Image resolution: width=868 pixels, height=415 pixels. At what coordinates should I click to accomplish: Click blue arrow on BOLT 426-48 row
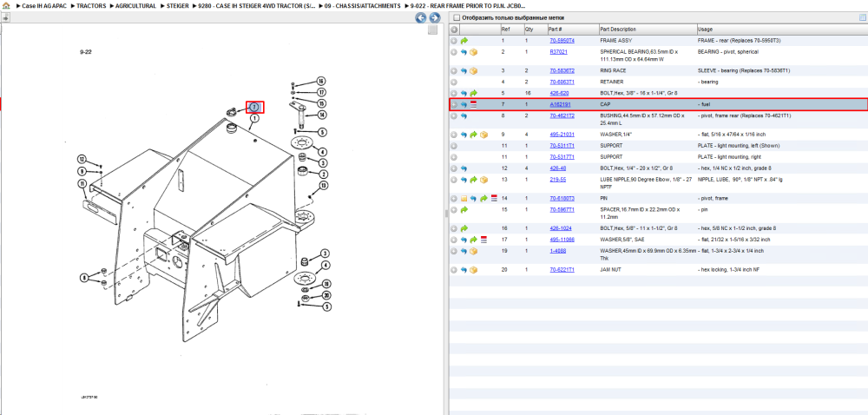coord(464,168)
